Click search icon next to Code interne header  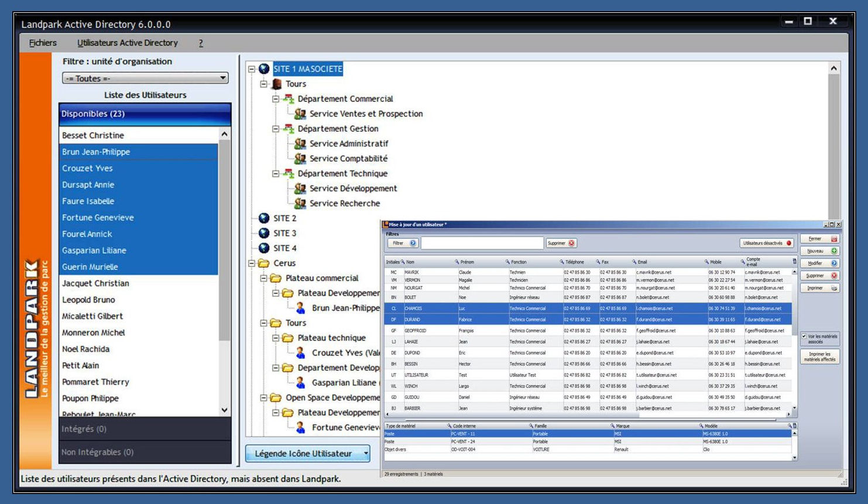(450, 426)
